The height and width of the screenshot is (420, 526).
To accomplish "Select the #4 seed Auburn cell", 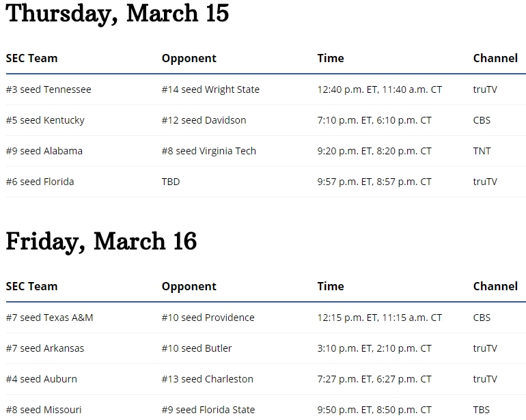I will tap(42, 379).
